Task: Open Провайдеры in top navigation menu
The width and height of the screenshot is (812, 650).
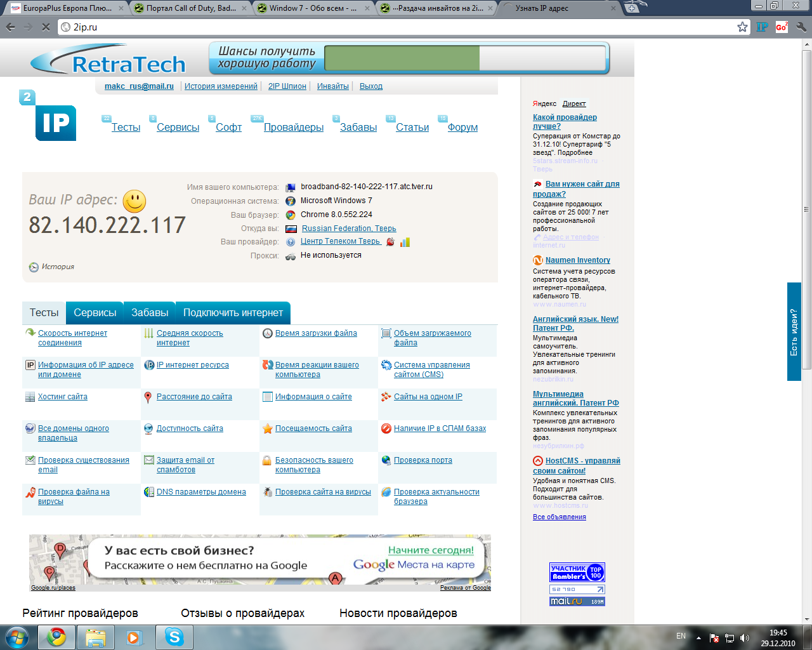Action: pyautogui.click(x=294, y=128)
